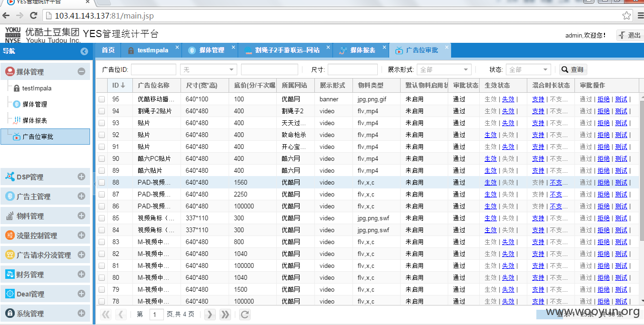The image size is (644, 325).
Task: Reload the page in browser
Action: coord(33,16)
